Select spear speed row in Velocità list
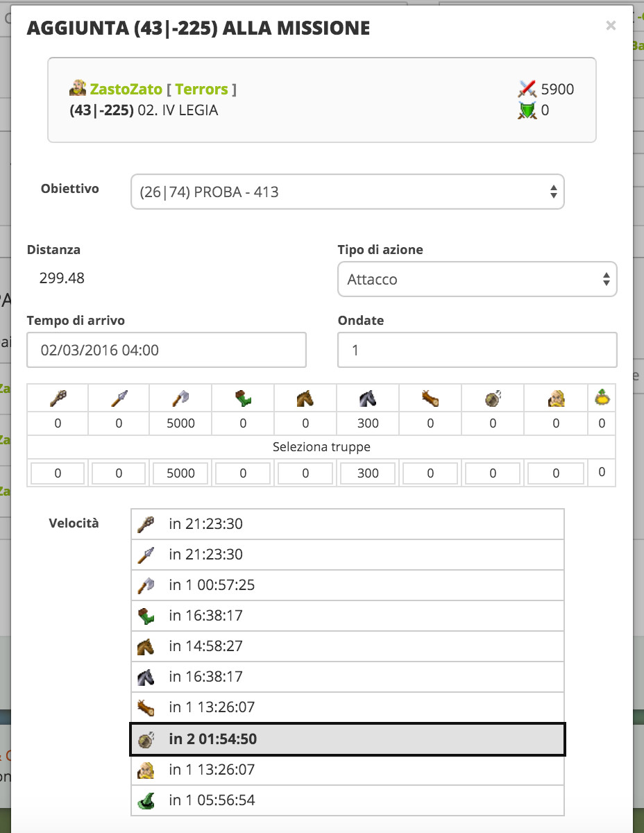644x833 pixels. point(347,555)
